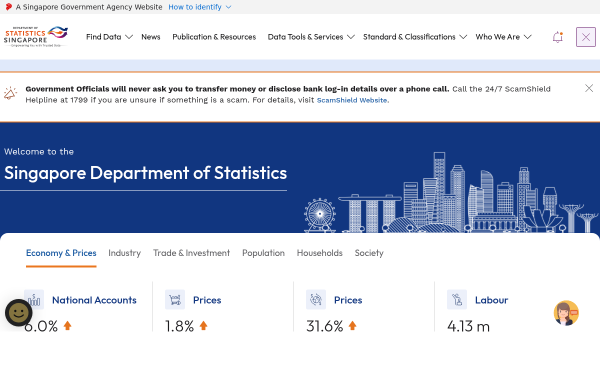Open the Prices link above 31.6%

348,300
